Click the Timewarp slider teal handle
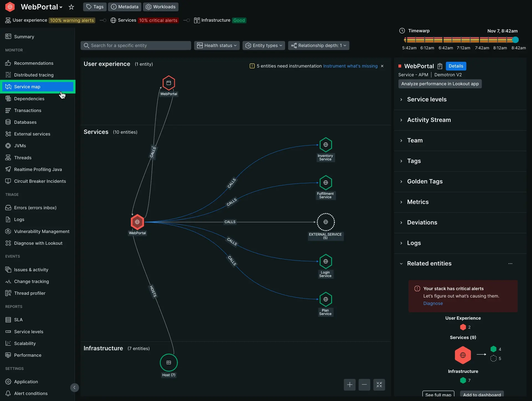 pyautogui.click(x=515, y=40)
